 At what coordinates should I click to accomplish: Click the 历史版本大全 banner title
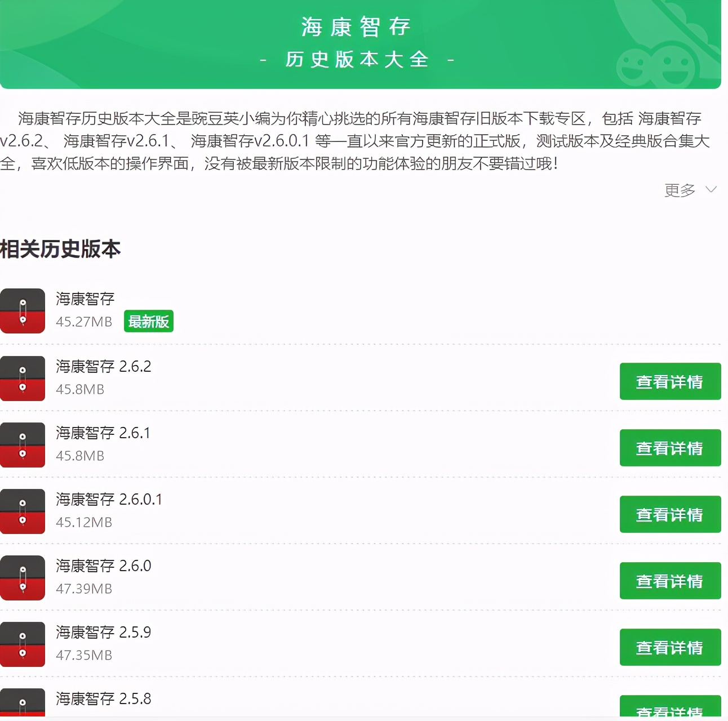pyautogui.click(x=357, y=60)
